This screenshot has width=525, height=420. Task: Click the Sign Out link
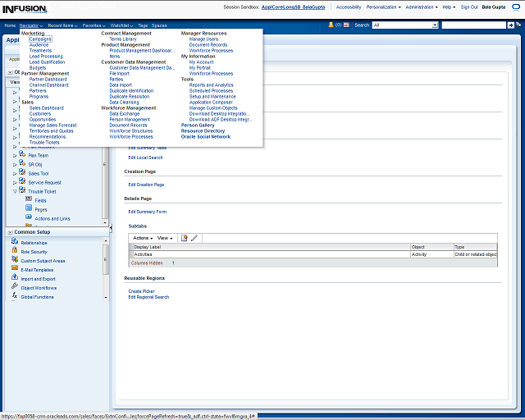click(x=469, y=7)
